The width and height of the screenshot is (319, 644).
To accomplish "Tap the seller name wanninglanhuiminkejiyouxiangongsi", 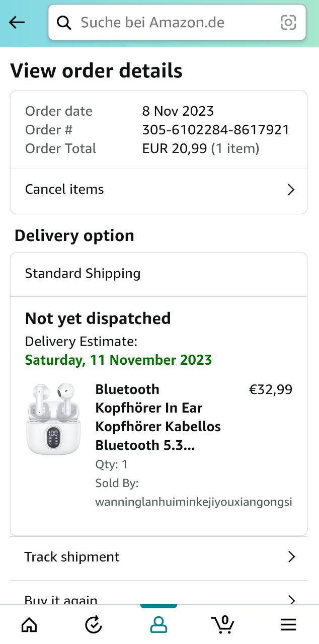I will point(194,502).
